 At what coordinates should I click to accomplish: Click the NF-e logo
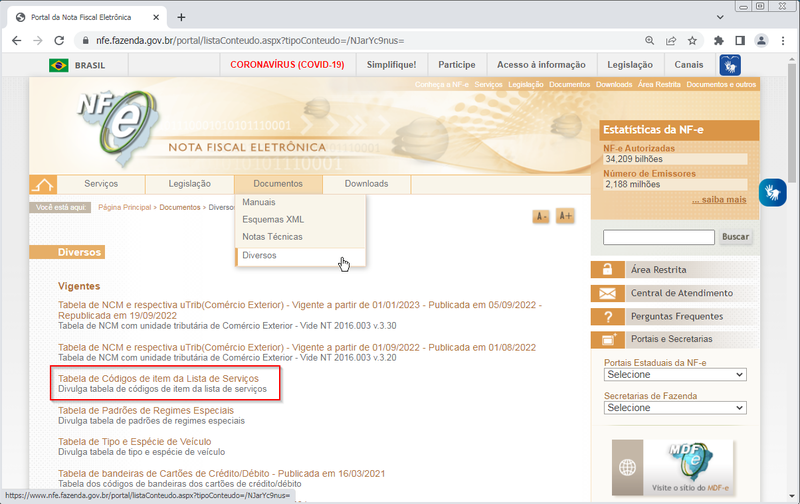(119, 128)
